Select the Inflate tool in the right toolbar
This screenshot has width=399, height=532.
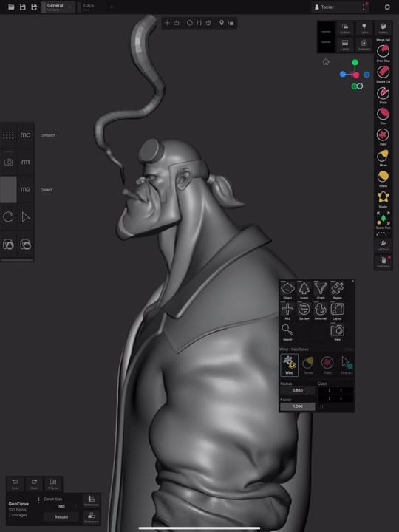[x=383, y=177]
